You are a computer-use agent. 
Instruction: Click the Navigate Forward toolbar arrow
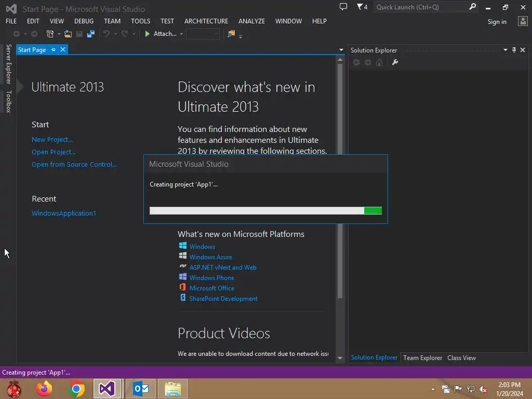(x=34, y=34)
